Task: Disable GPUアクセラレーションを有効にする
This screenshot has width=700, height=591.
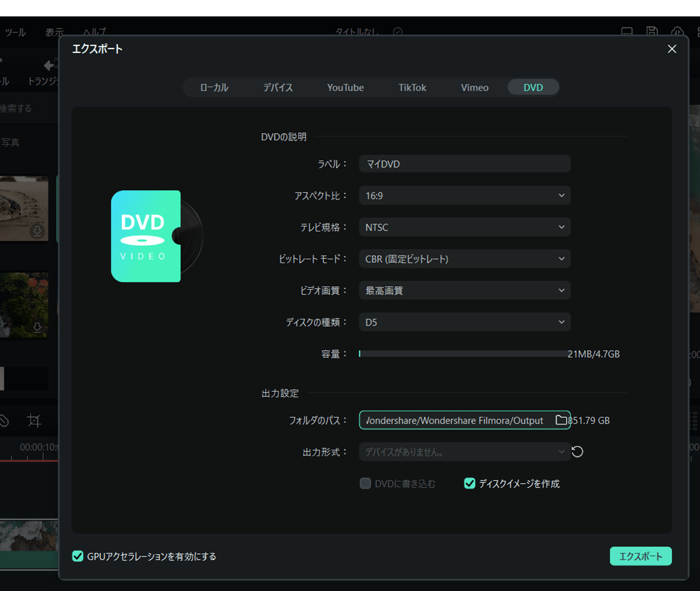Action: pos(78,556)
